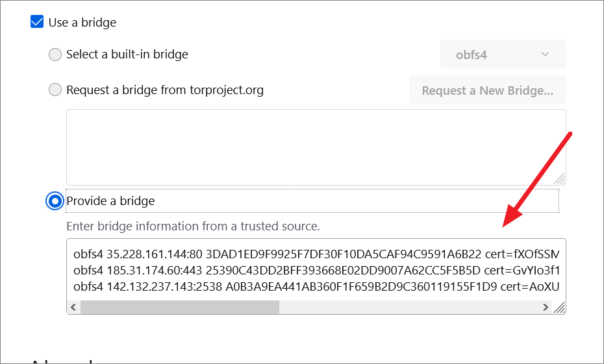Click resize grip of empty bridge text box
The image size is (604, 364).
559,178
